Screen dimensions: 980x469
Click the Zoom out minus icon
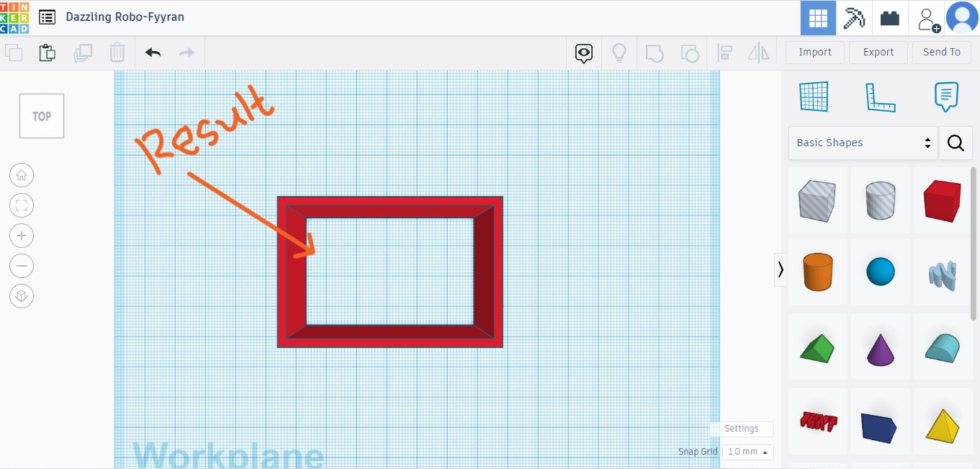(22, 266)
